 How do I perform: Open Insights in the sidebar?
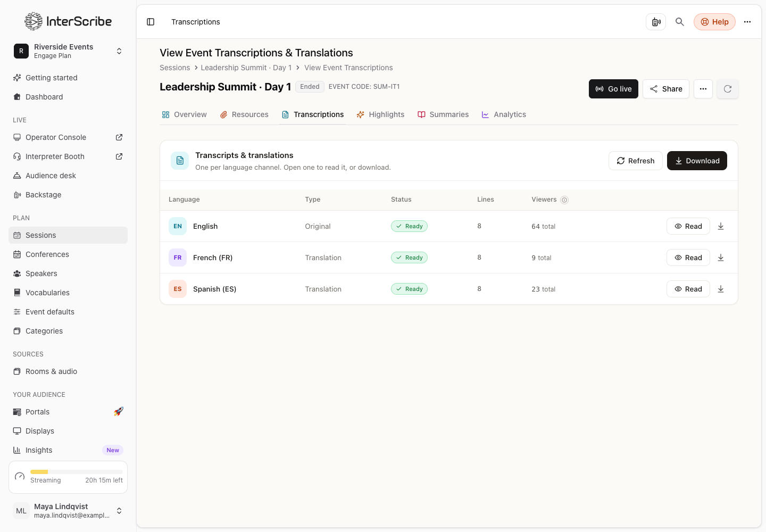68,450
